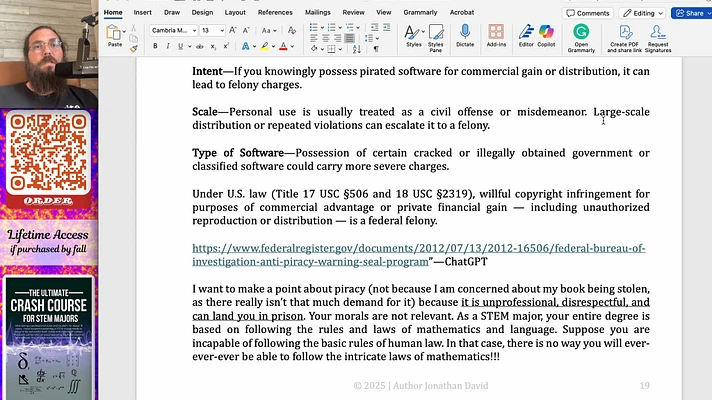Open the Styles gallery
Screen dimensions: 712x400
[414, 35]
